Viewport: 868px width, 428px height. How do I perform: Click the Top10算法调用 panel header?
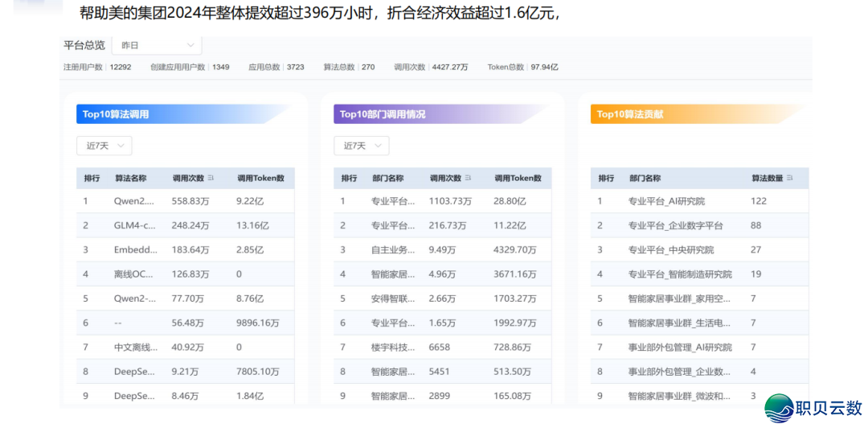[x=185, y=115]
